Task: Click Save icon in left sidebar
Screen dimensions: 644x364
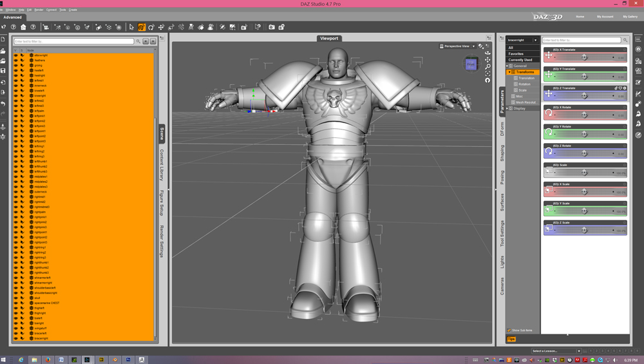Action: coord(3,71)
